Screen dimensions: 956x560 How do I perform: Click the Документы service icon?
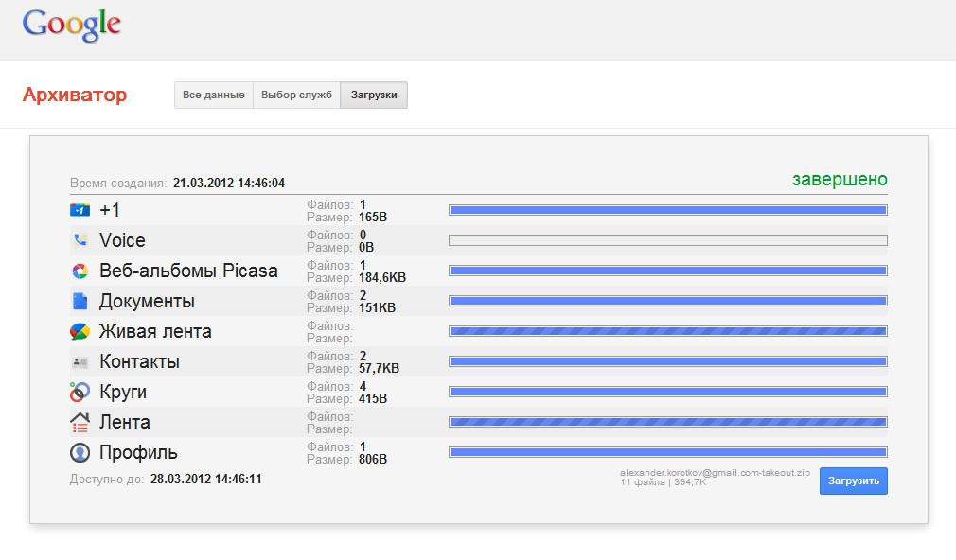coord(80,302)
